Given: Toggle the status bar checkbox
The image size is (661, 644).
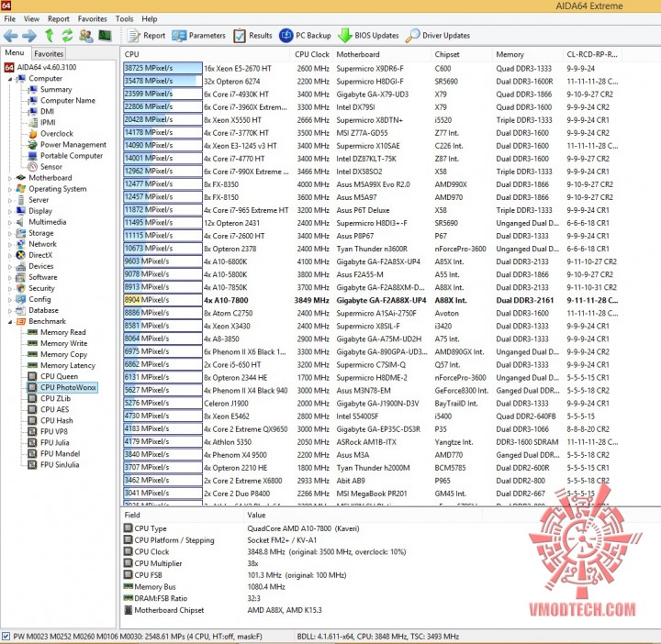Looking at the screenshot, I should pyautogui.click(x=6, y=636).
